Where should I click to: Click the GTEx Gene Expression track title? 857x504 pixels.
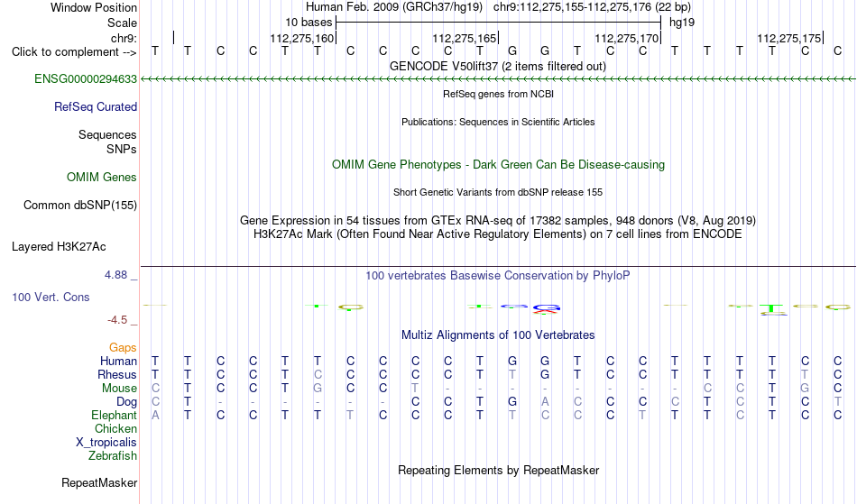pos(498,221)
